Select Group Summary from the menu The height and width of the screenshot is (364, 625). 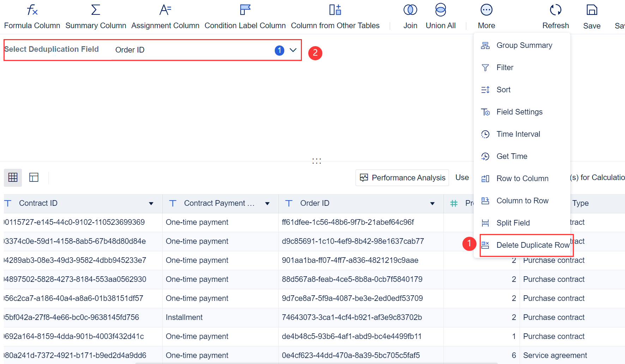(x=524, y=45)
